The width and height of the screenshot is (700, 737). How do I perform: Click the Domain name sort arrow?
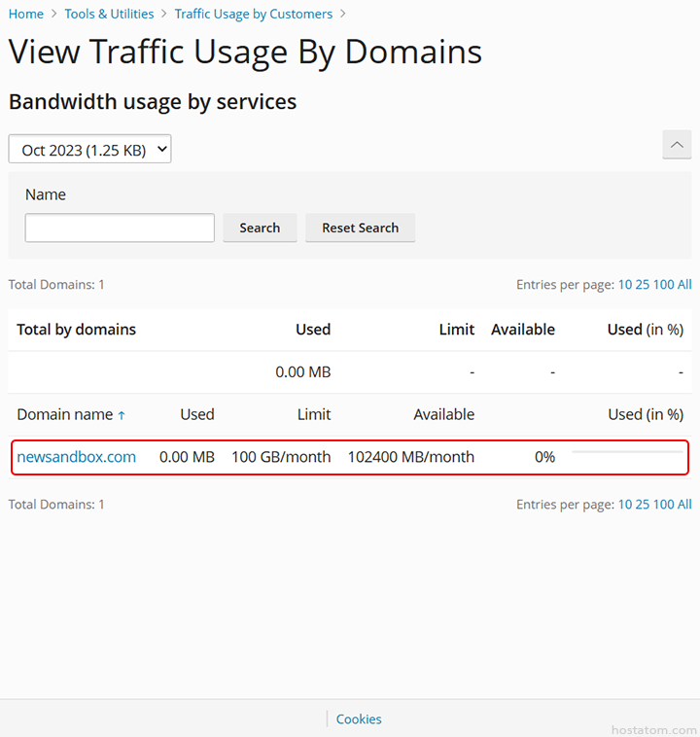(122, 415)
